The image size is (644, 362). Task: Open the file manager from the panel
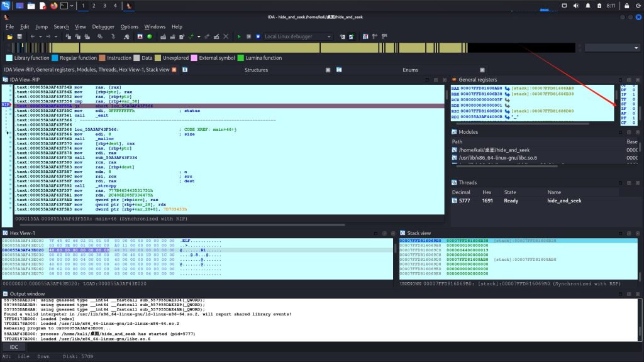click(x=31, y=6)
